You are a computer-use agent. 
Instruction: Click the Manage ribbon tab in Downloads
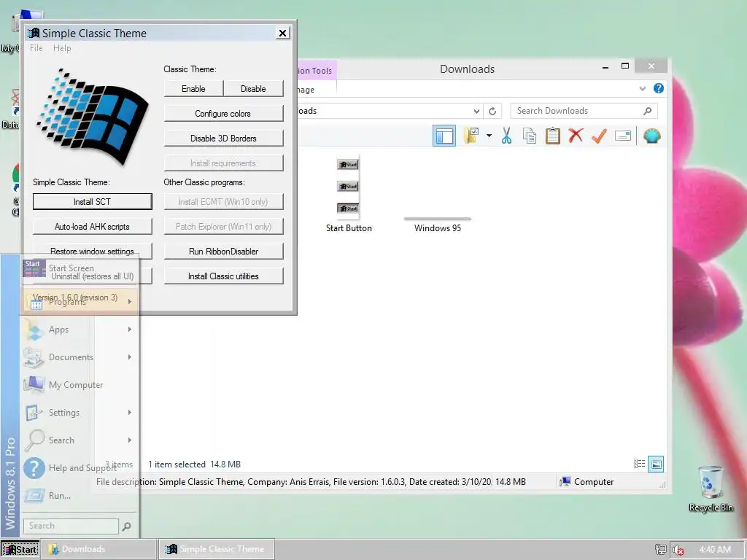coord(305,90)
